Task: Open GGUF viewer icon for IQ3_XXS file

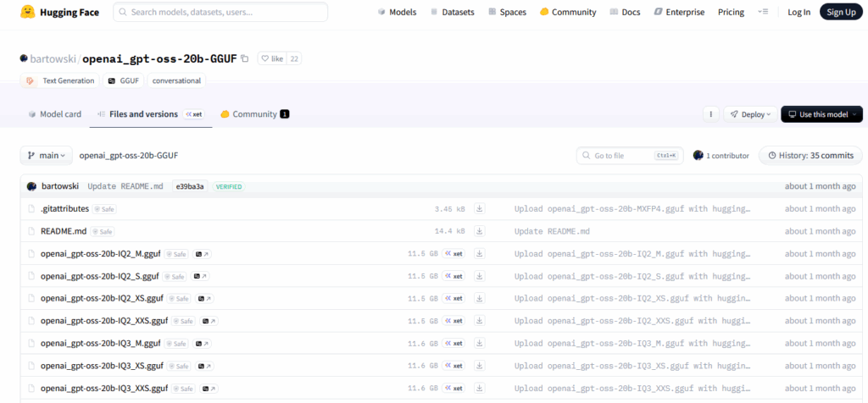Action: (x=209, y=389)
